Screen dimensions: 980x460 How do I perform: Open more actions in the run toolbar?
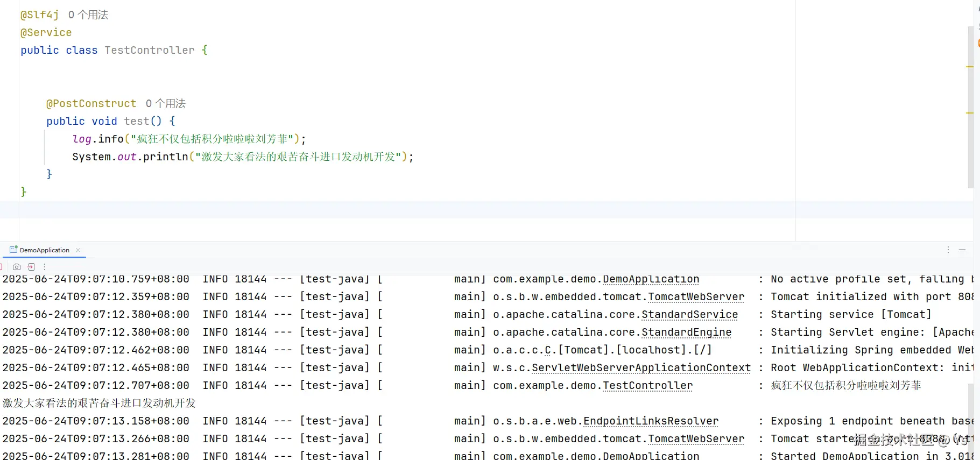[45, 267]
